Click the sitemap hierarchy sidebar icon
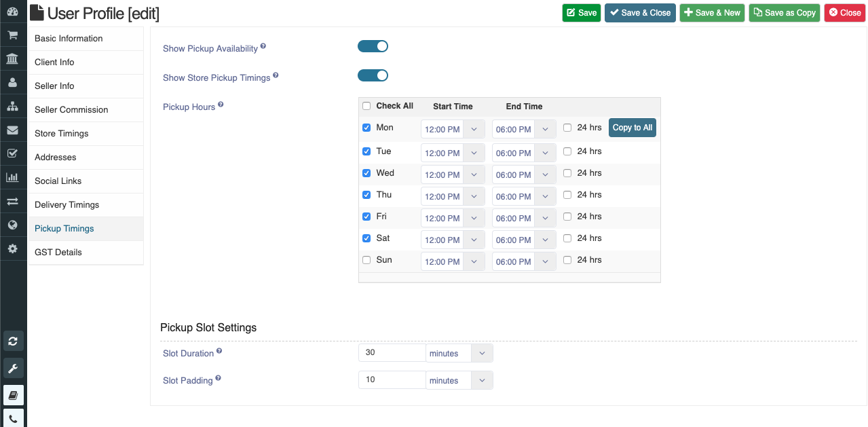 pos(12,107)
